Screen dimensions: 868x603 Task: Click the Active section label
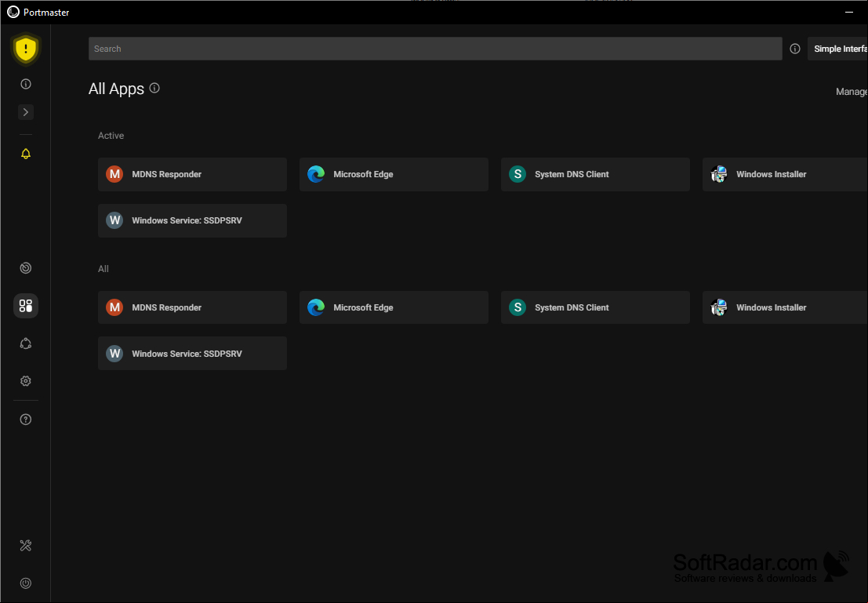[x=111, y=136]
